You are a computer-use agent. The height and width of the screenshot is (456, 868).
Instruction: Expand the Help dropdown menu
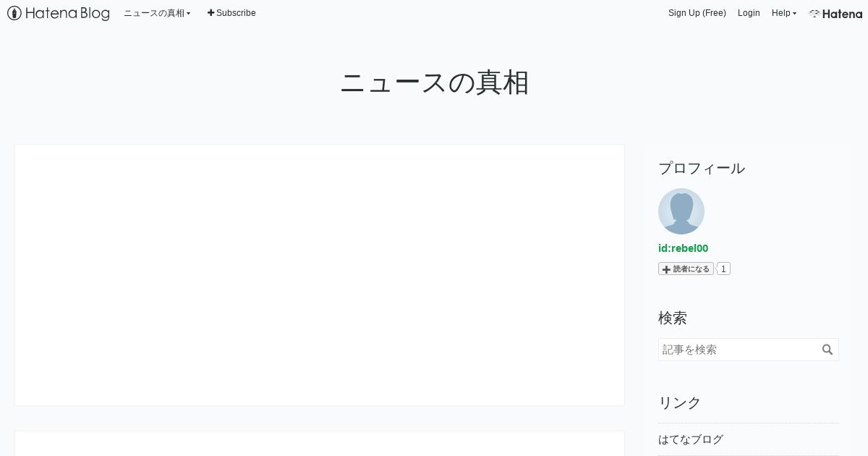click(784, 13)
